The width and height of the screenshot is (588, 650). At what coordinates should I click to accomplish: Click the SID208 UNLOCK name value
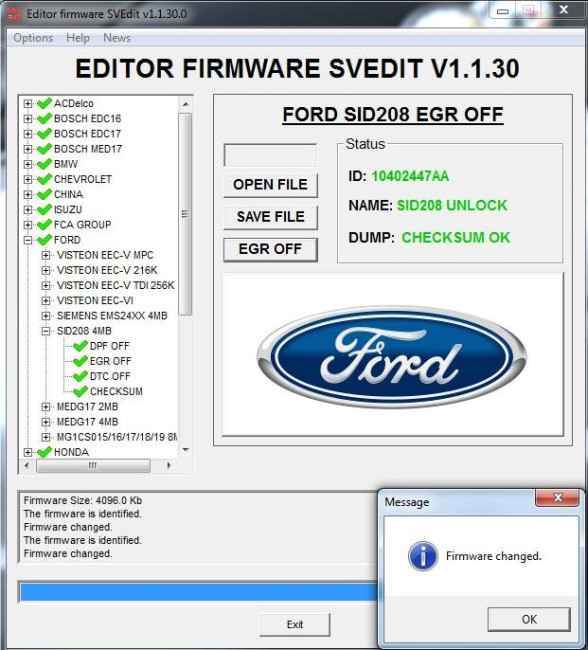(452, 205)
